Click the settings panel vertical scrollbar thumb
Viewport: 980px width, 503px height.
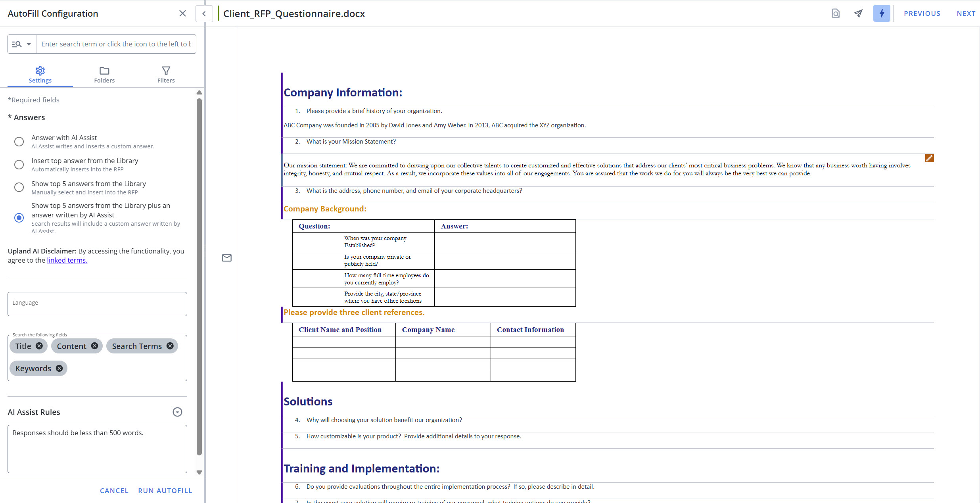(199, 277)
